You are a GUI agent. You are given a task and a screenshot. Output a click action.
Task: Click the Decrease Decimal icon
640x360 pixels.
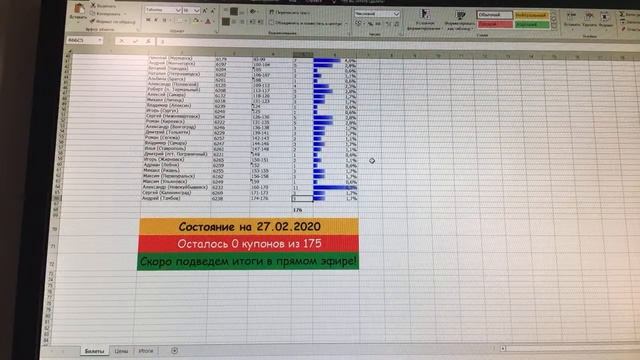[397, 24]
